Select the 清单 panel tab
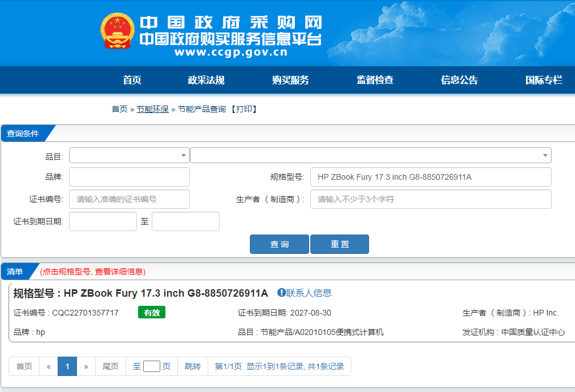Viewport: 575px width, 392px height. 15,272
